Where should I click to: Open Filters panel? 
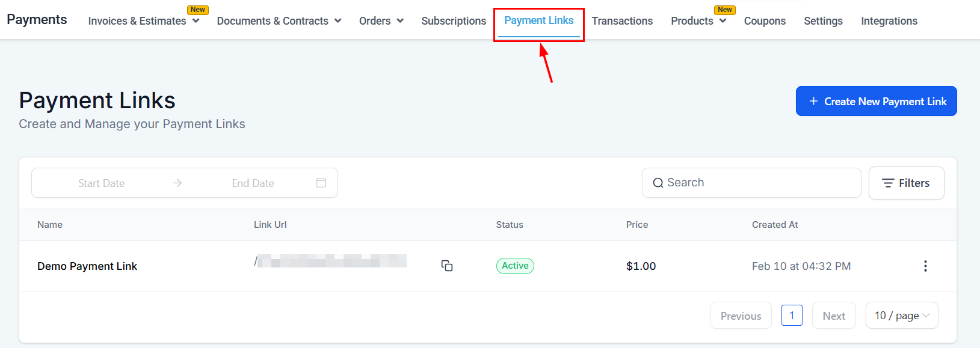(x=906, y=183)
